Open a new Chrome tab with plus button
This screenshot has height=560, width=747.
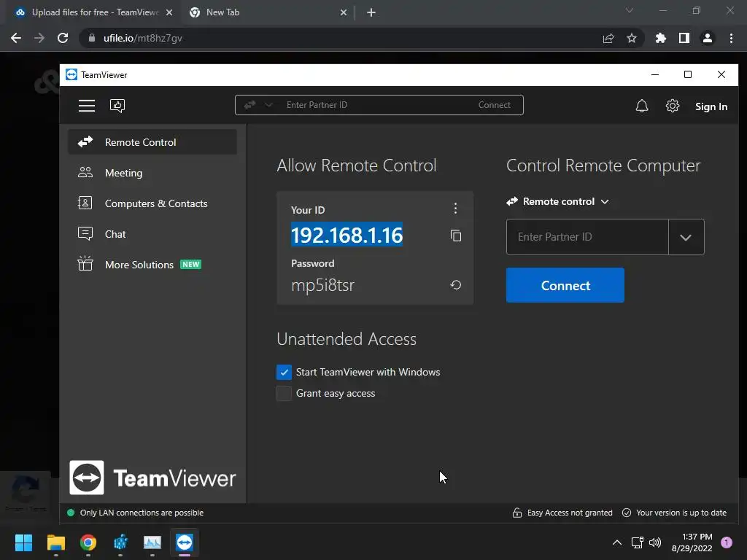pyautogui.click(x=371, y=12)
